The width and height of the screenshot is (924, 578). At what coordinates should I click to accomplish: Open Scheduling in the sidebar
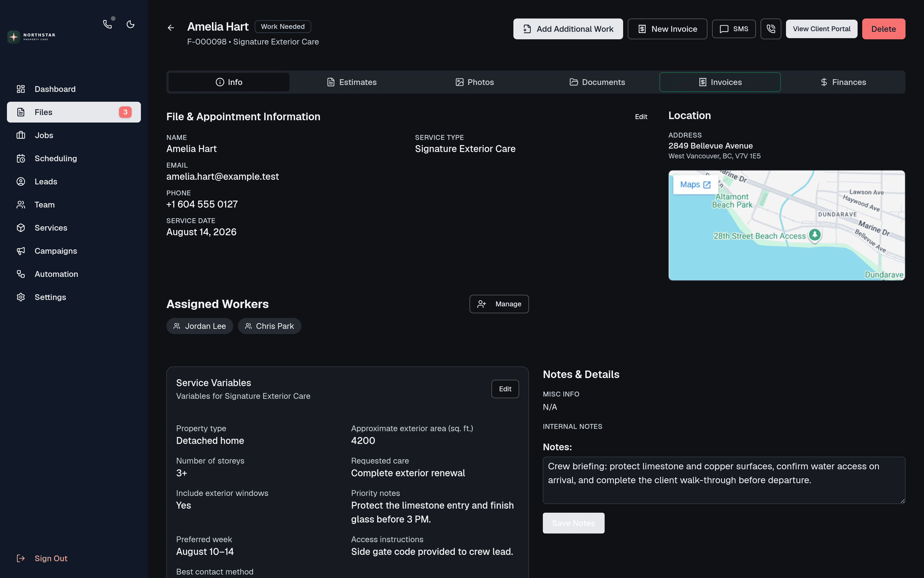(x=74, y=158)
